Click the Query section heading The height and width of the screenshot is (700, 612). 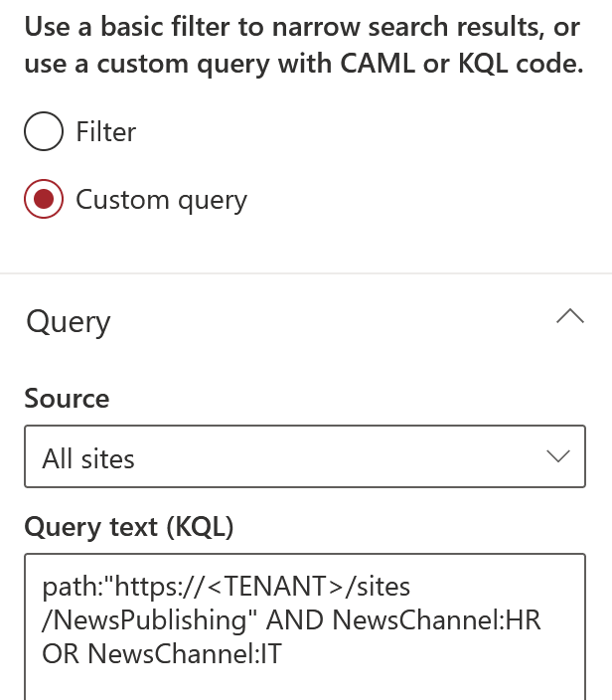click(x=69, y=322)
